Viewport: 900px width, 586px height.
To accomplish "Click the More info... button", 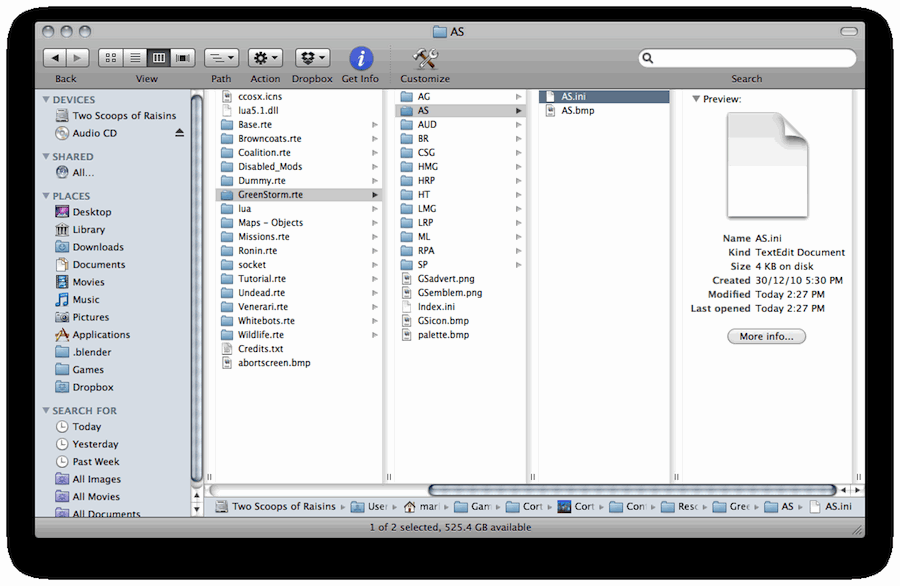I will click(x=766, y=337).
